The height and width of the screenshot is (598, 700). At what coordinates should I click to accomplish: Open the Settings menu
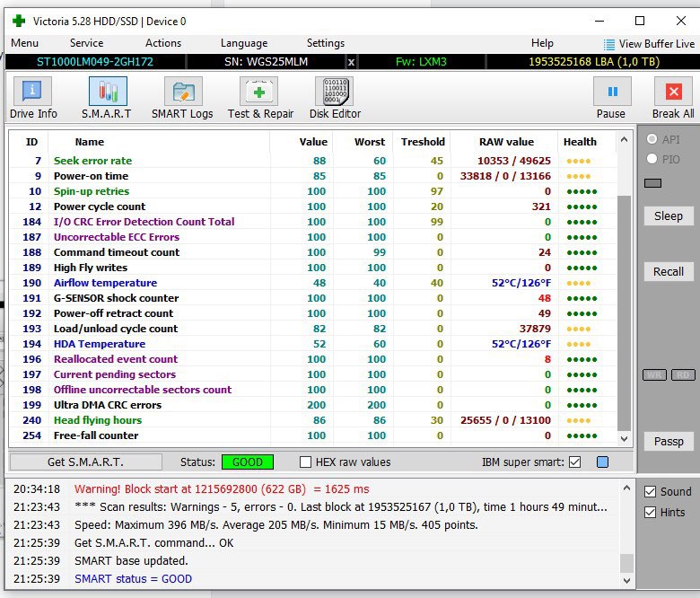point(326,43)
